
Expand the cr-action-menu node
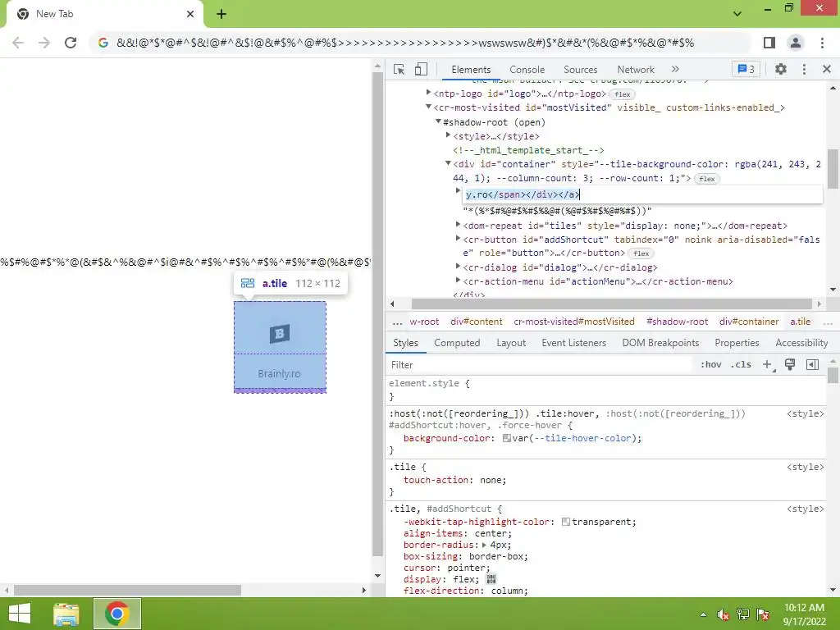(458, 281)
